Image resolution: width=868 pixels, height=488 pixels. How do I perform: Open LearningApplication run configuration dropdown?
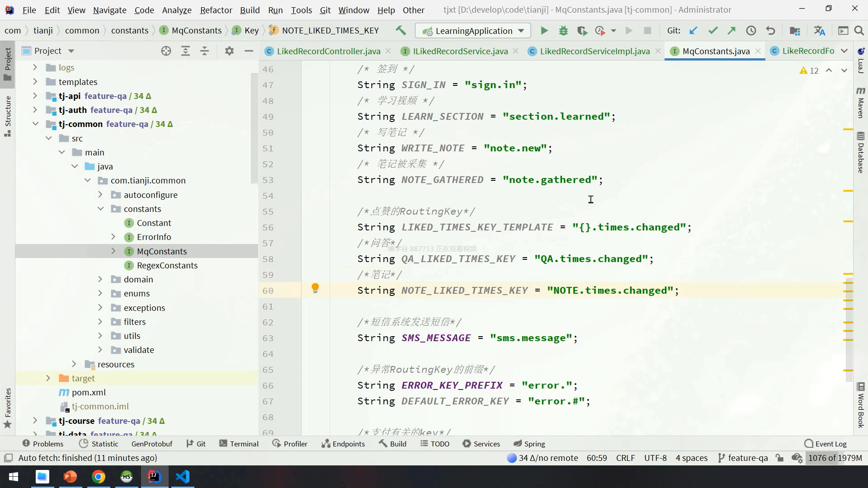(473, 31)
